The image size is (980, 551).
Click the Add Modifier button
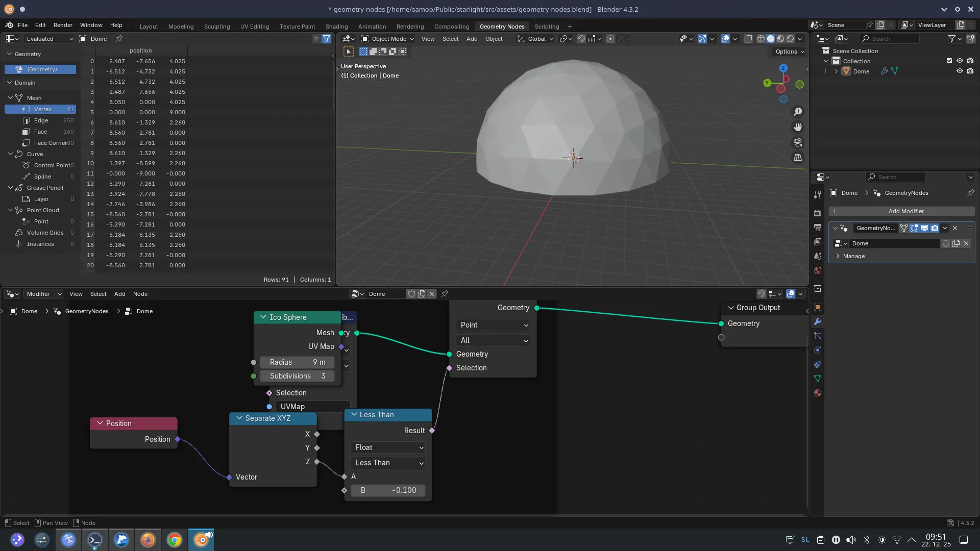[x=906, y=211]
